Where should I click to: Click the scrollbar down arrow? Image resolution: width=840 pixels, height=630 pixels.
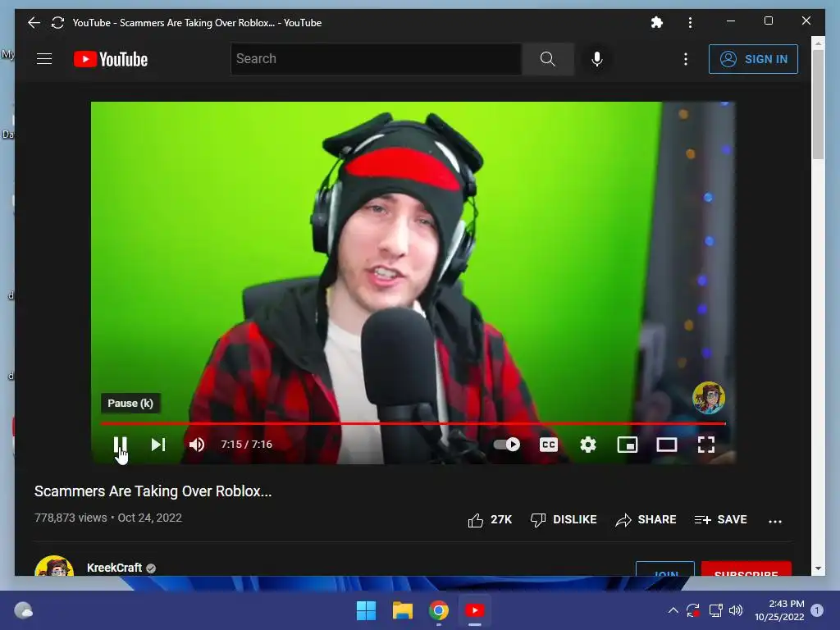818,568
